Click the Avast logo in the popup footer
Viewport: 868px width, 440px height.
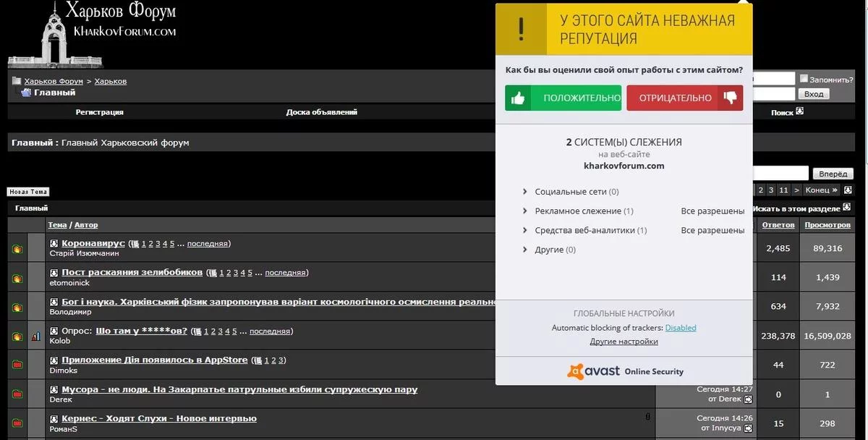(575, 371)
